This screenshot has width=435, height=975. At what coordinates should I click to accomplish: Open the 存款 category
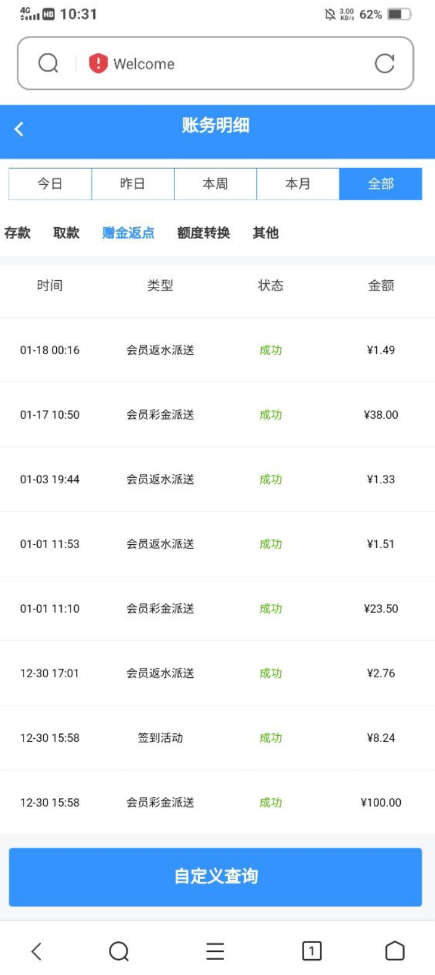pyautogui.click(x=17, y=233)
